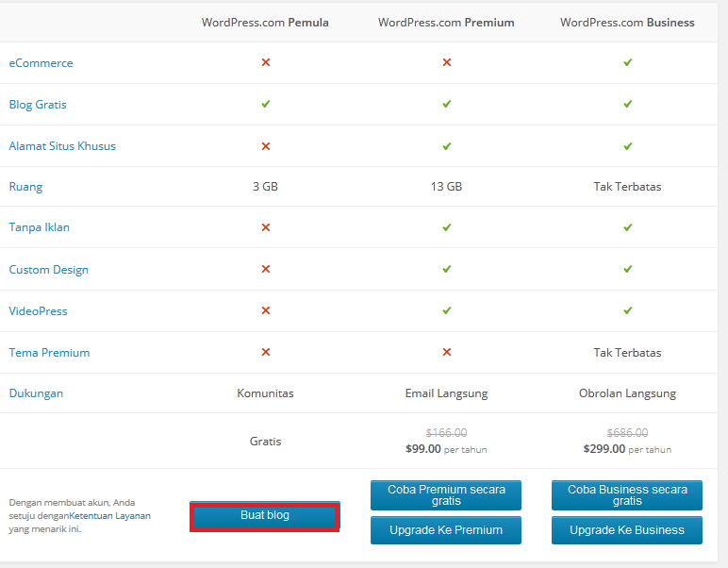Select the WordPress.com Premium column header
Screen dimensions: 728x568
(446, 23)
